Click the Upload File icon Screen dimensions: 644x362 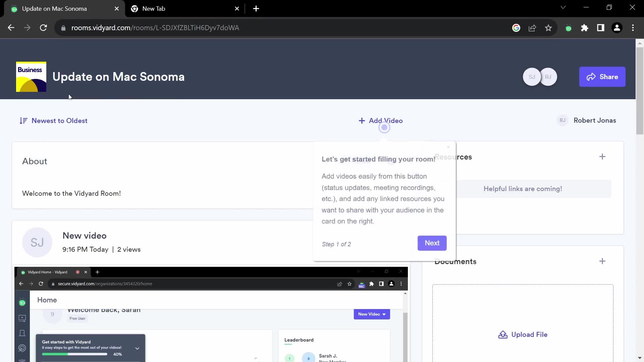point(503,335)
